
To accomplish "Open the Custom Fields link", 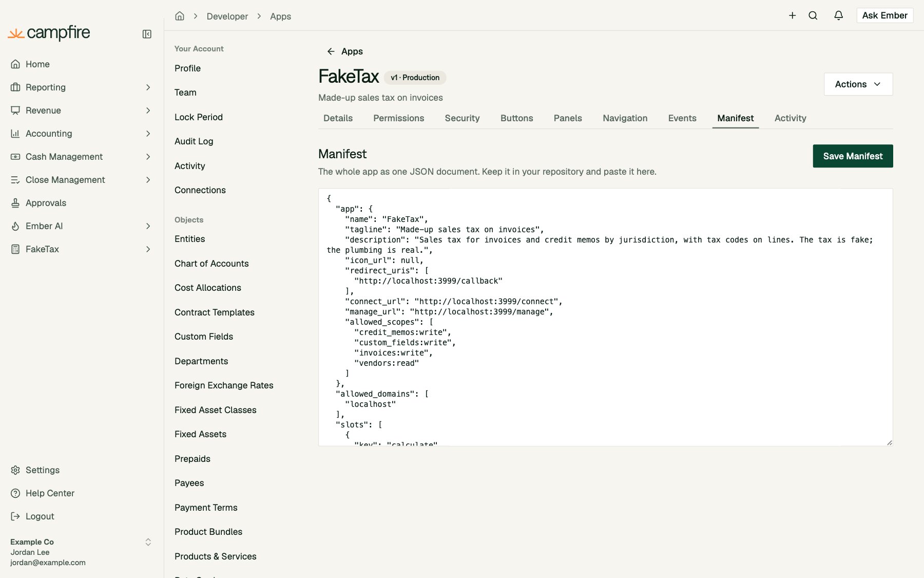I will pyautogui.click(x=204, y=337).
